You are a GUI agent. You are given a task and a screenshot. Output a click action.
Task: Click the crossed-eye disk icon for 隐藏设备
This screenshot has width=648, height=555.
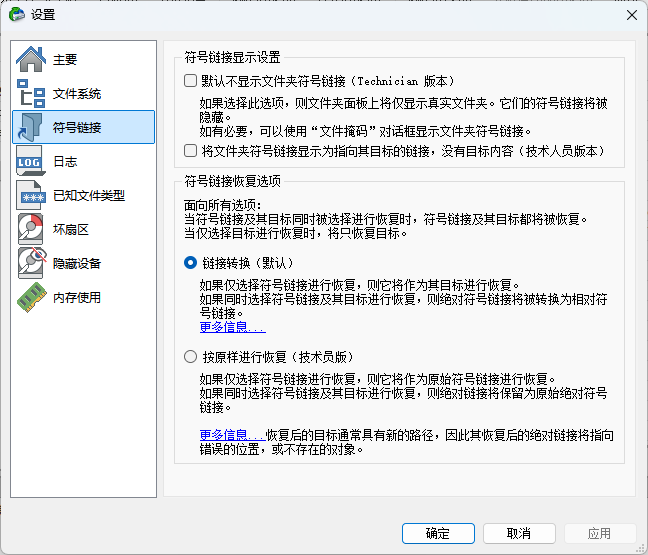[31, 263]
